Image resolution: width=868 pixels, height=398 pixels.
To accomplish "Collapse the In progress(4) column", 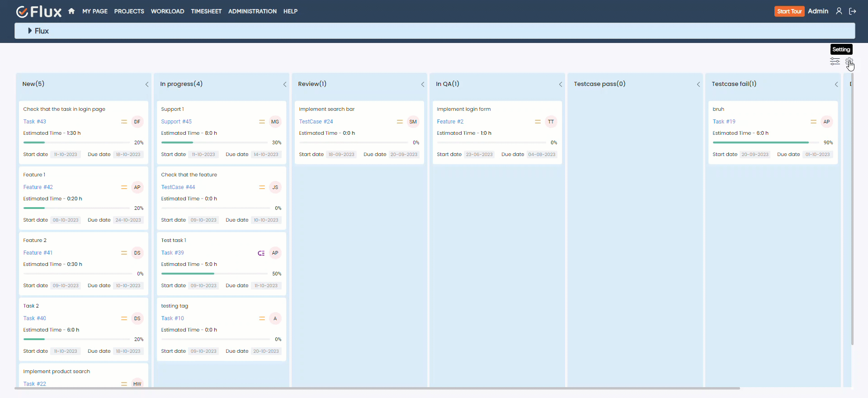I will (285, 85).
